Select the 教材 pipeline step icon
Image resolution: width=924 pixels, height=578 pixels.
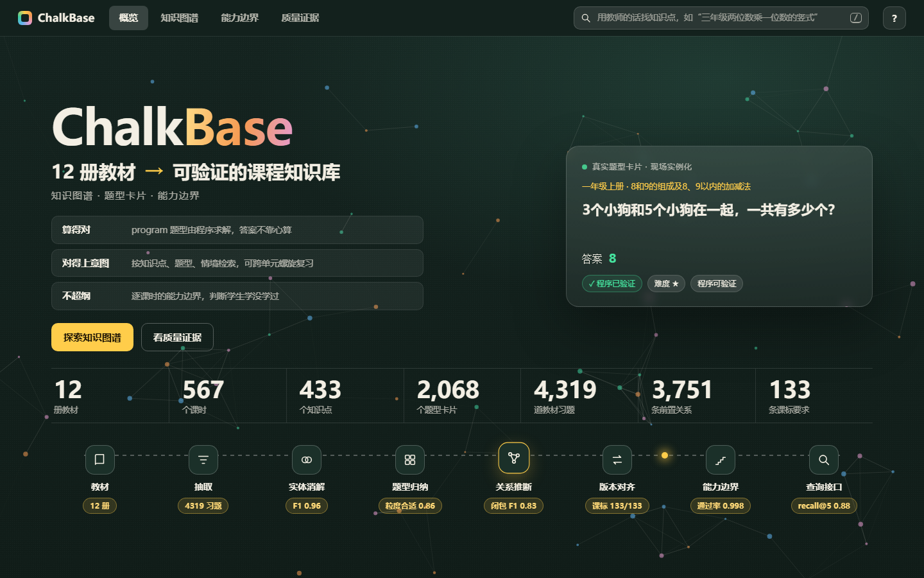click(99, 460)
